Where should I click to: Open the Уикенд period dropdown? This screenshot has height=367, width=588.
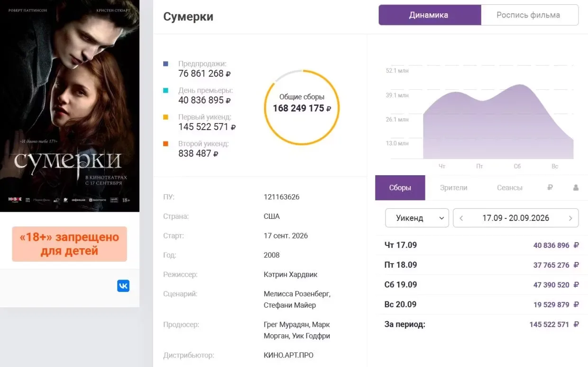pyautogui.click(x=417, y=218)
